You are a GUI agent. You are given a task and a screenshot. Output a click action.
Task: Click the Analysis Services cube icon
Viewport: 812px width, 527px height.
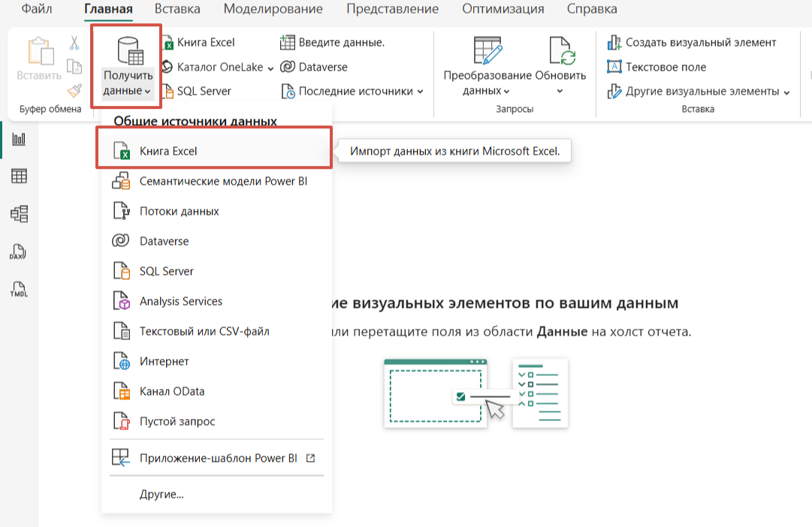pyautogui.click(x=122, y=301)
